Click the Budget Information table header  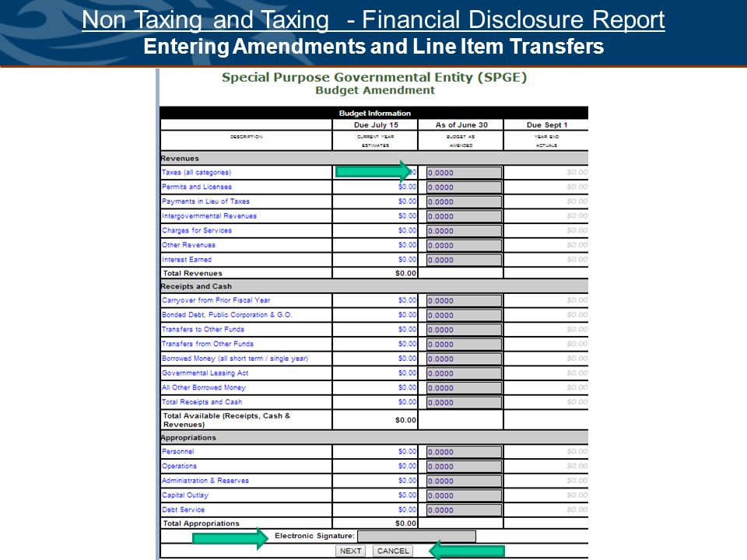[374, 114]
